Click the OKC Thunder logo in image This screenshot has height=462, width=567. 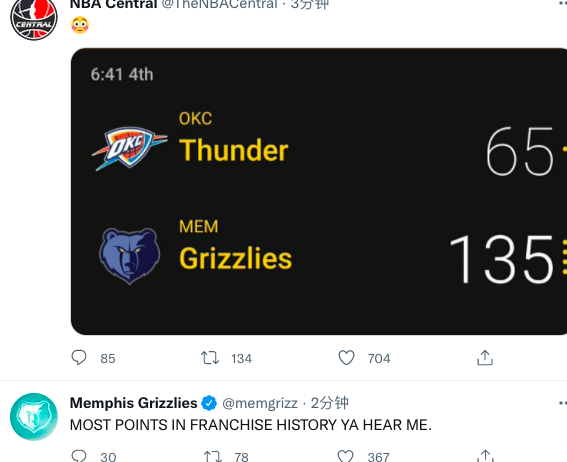pos(129,148)
